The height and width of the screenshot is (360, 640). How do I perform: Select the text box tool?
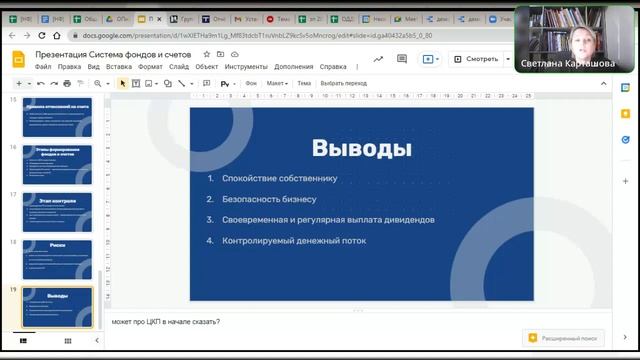[136, 83]
